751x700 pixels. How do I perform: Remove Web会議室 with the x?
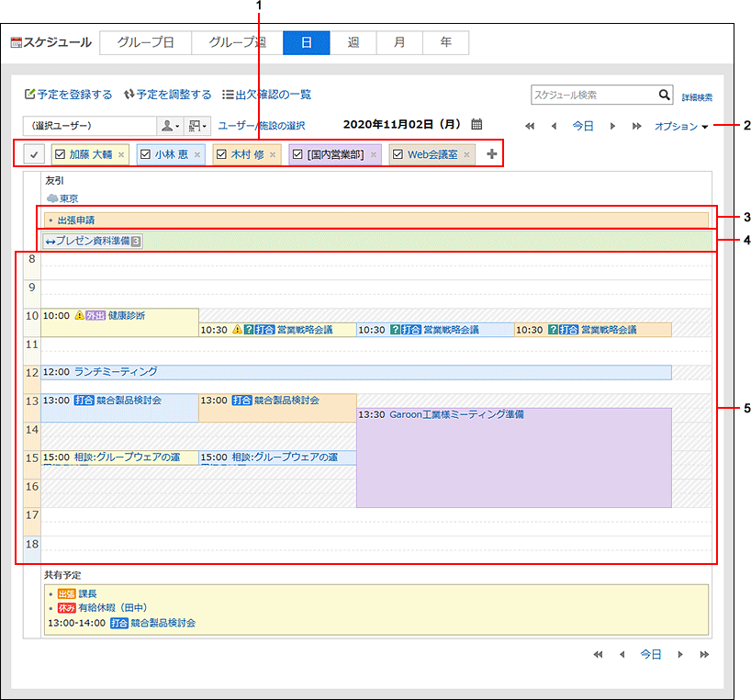466,154
